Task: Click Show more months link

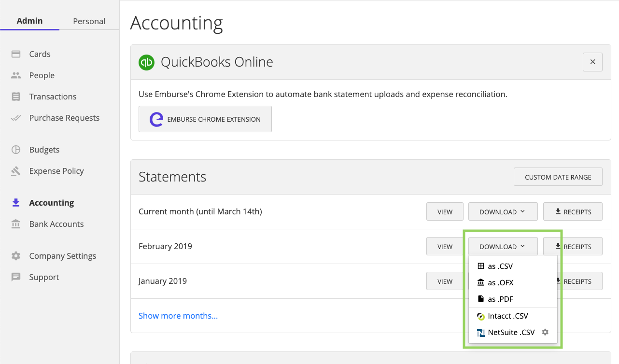Action: point(178,316)
